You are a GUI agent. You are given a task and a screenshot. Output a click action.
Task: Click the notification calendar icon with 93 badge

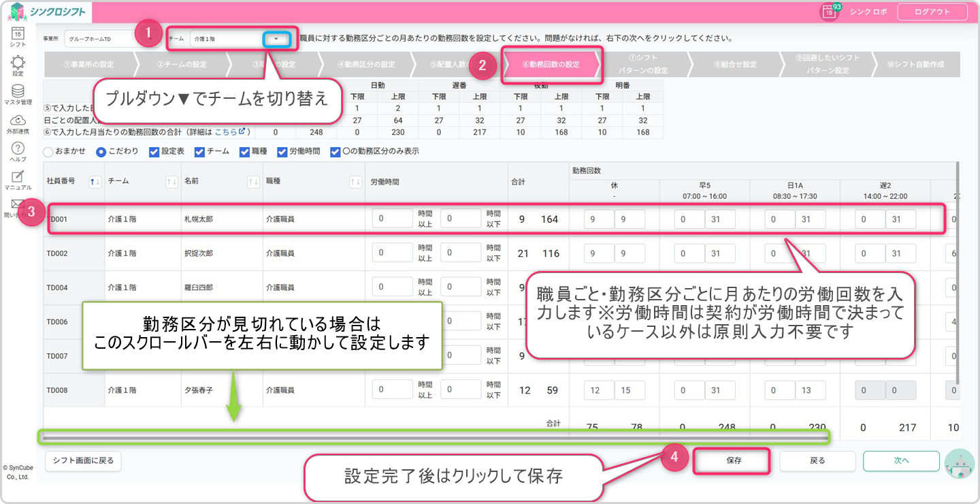tap(828, 12)
